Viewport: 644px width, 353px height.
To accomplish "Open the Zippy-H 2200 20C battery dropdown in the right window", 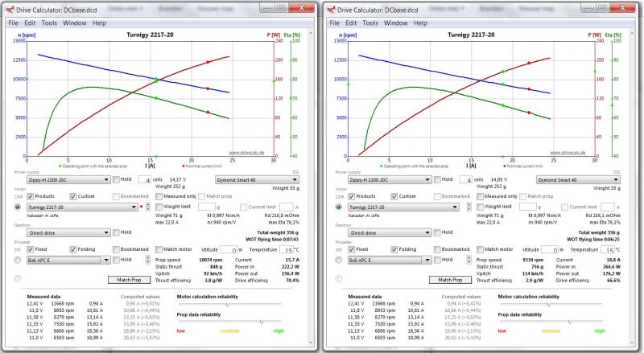I will [x=390, y=180].
